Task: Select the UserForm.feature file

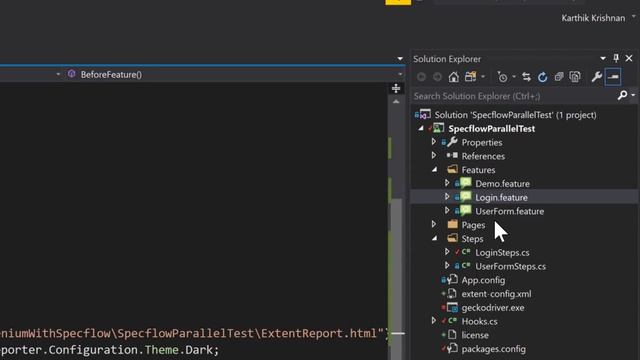Action: pyautogui.click(x=509, y=211)
